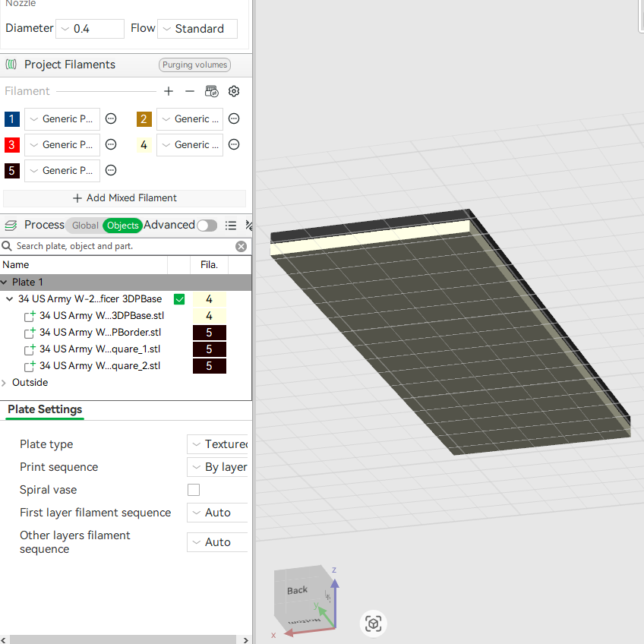This screenshot has width=644, height=644.
Task: Click the red filament 3 color swatch
Action: tap(12, 144)
